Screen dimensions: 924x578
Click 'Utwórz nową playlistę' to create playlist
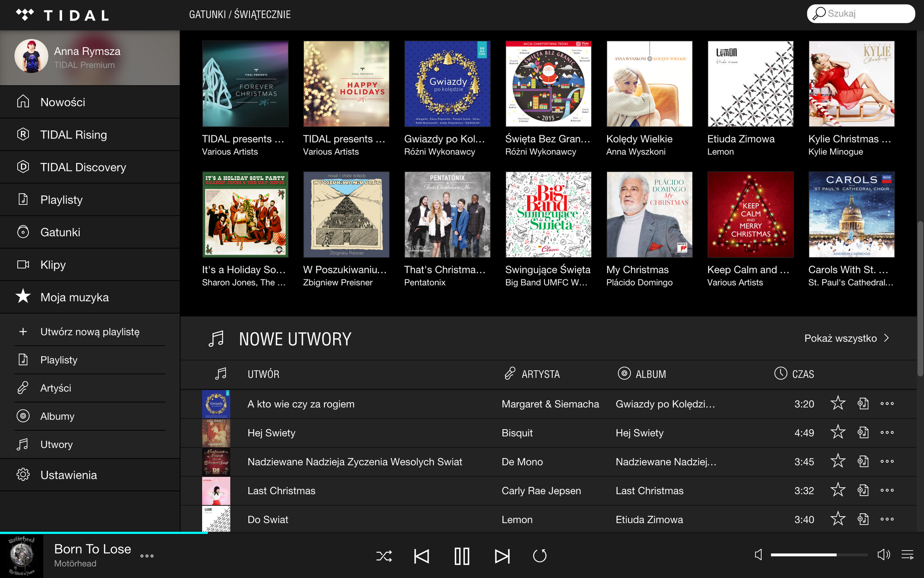(90, 332)
